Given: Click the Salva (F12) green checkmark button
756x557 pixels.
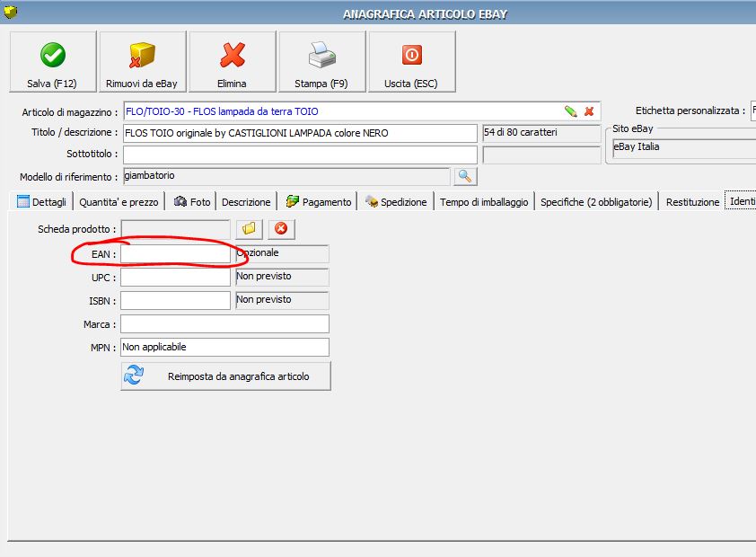Looking at the screenshot, I should coord(53,61).
